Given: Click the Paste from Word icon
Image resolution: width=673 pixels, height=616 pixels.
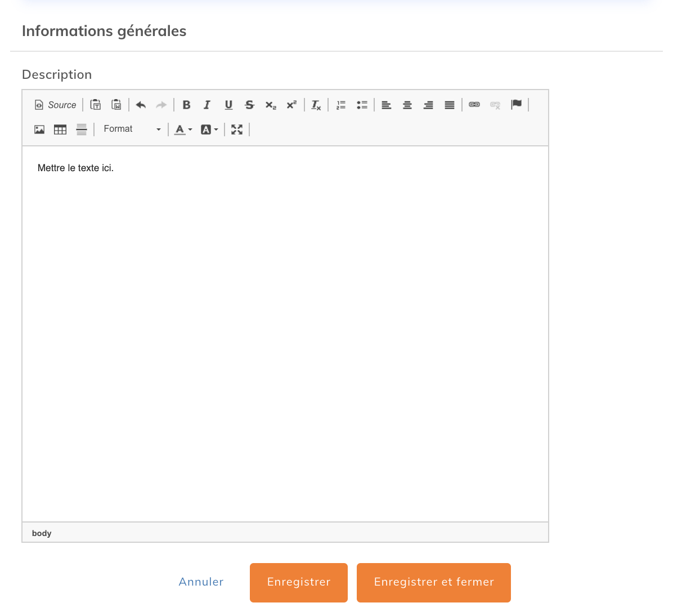Looking at the screenshot, I should pos(116,105).
